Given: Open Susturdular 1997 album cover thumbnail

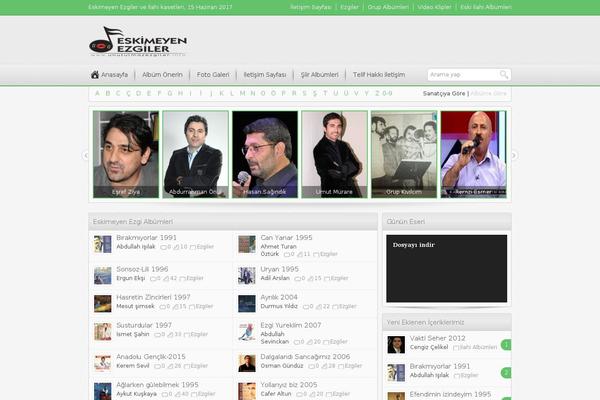Looking at the screenshot, I should point(103,331).
